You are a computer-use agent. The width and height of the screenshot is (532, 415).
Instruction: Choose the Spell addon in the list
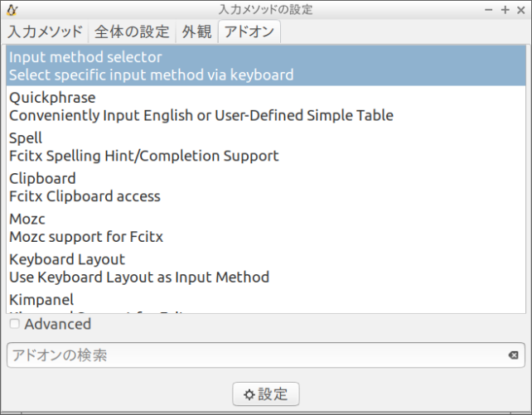tap(265, 147)
